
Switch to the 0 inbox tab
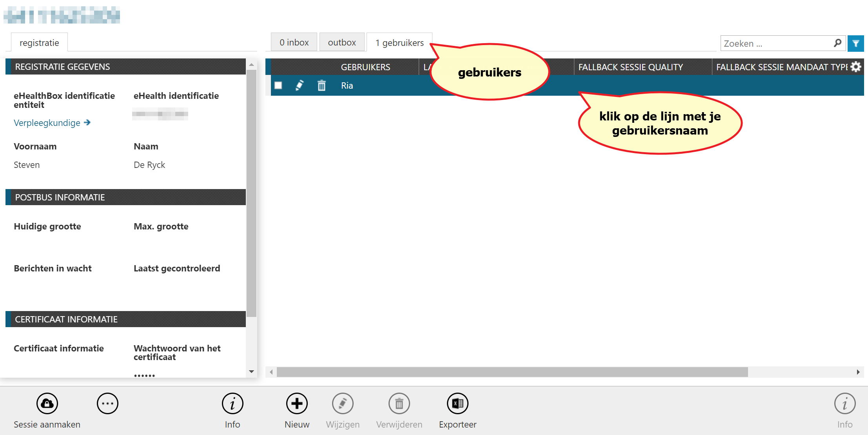click(294, 42)
